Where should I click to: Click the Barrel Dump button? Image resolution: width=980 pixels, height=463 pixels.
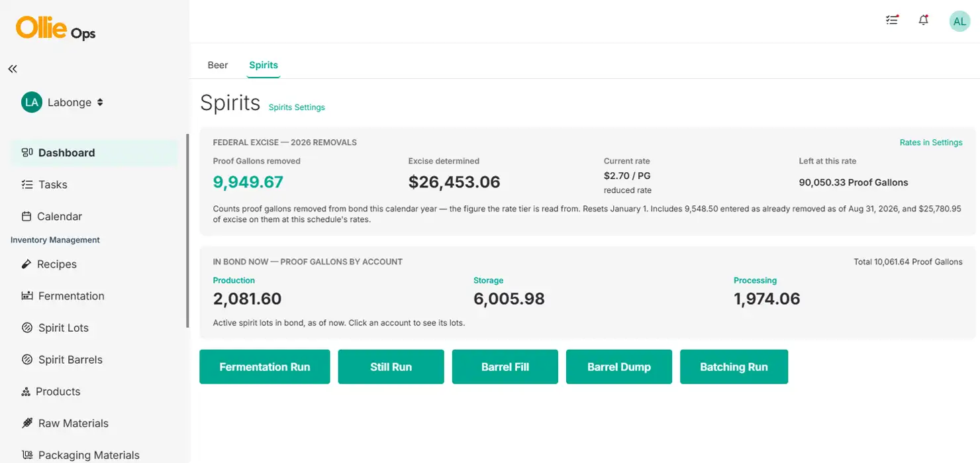click(619, 367)
